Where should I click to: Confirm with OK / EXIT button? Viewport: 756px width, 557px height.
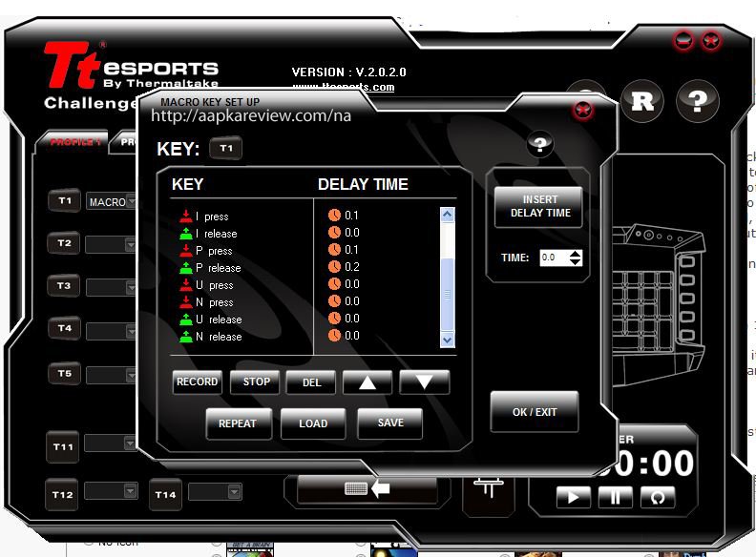click(535, 412)
